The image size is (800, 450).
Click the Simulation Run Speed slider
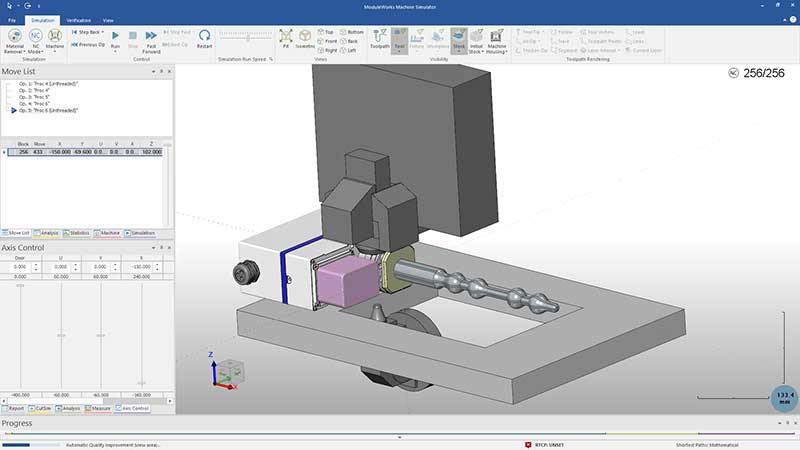(247, 35)
